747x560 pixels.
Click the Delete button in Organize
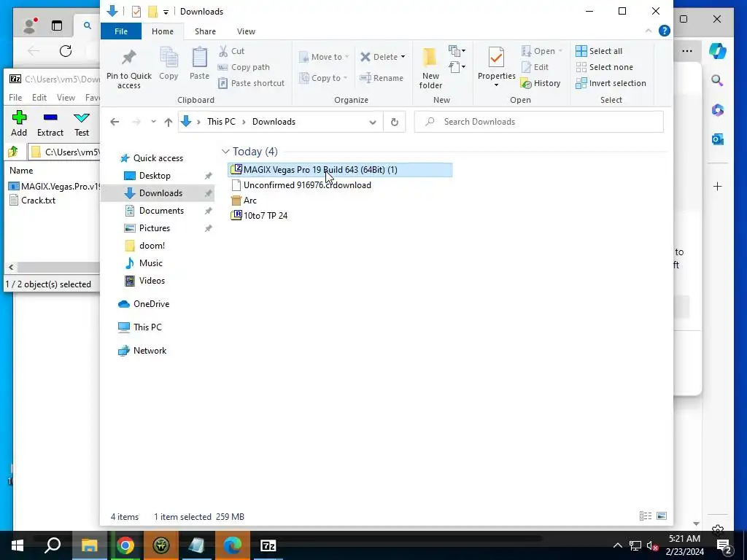coord(379,57)
